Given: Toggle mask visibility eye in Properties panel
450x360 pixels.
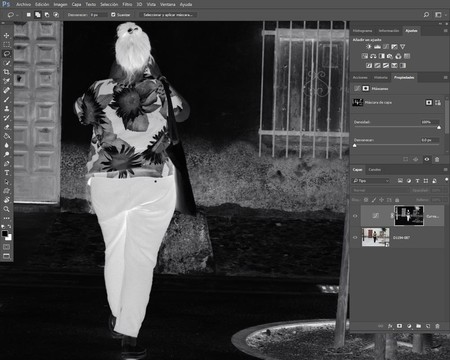Looking at the screenshot, I should pos(427,159).
